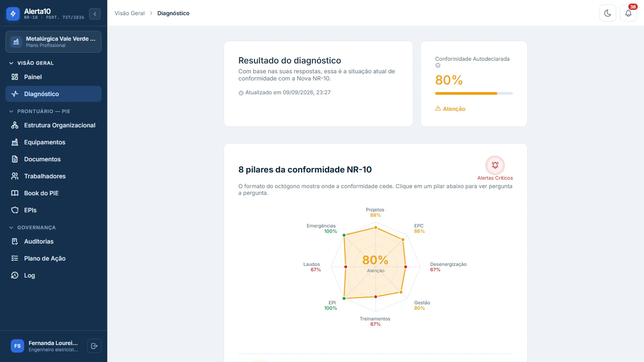Click the Alerta10 lightning logo icon
Screen dimensions: 644x362
click(13, 14)
